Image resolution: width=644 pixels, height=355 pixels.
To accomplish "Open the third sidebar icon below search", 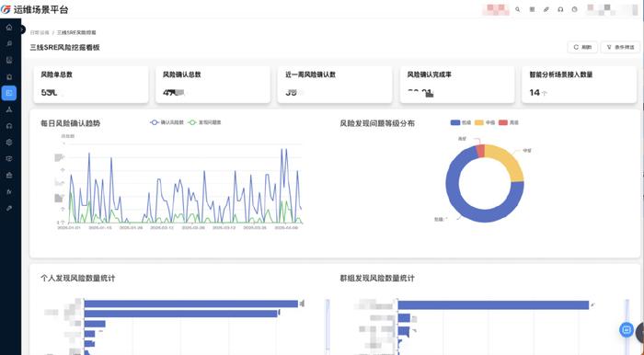I will (9, 60).
